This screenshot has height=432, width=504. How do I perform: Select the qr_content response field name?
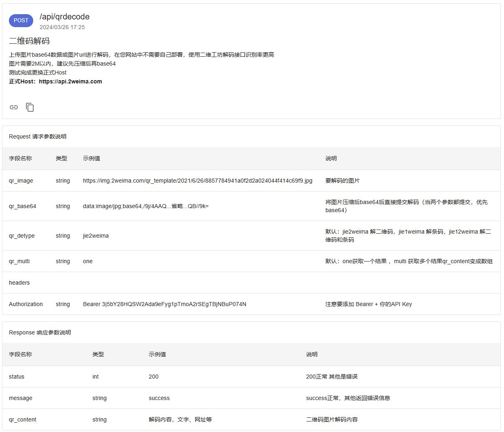(x=22, y=419)
